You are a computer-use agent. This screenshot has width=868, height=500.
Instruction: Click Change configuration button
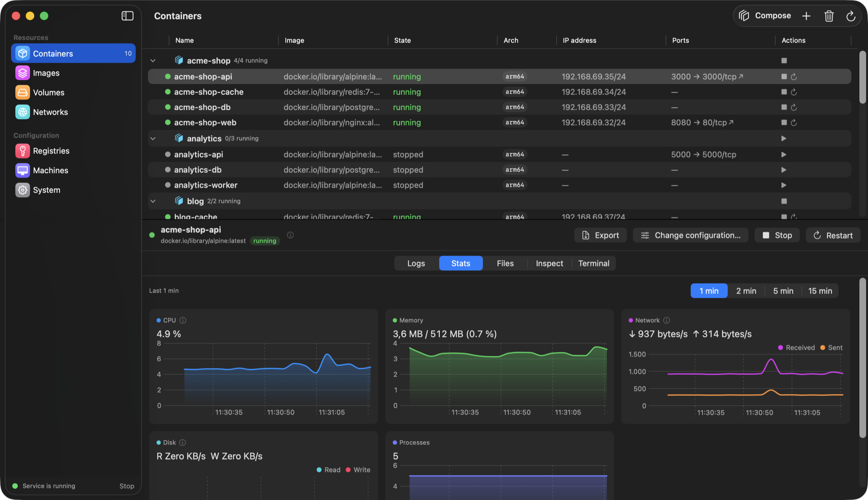[x=690, y=235]
